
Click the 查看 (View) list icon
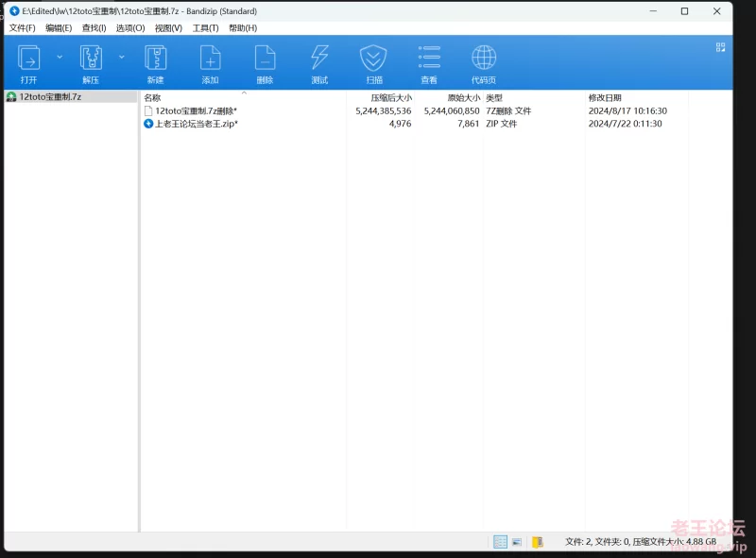[429, 58]
